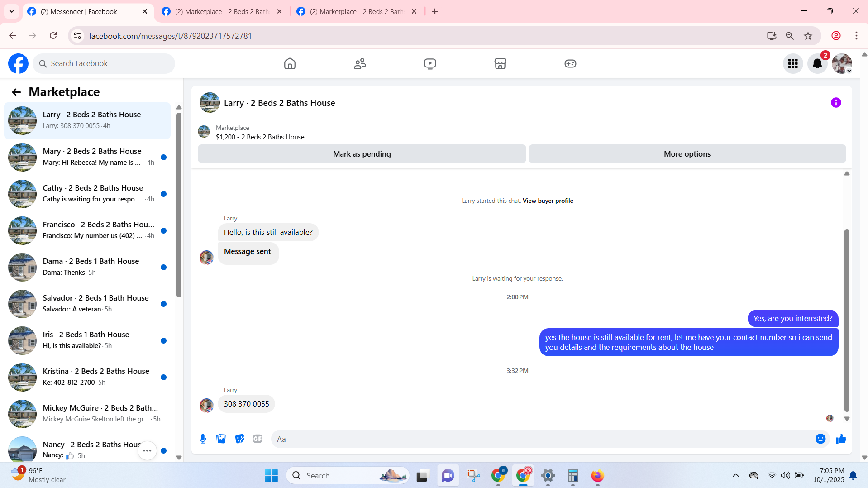This screenshot has height=488, width=868.
Task: Open the Marketplace storefront icon
Action: tap(500, 64)
